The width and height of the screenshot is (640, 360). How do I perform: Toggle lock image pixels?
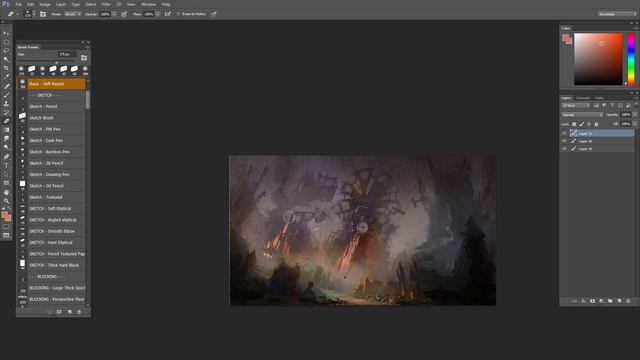click(582, 124)
